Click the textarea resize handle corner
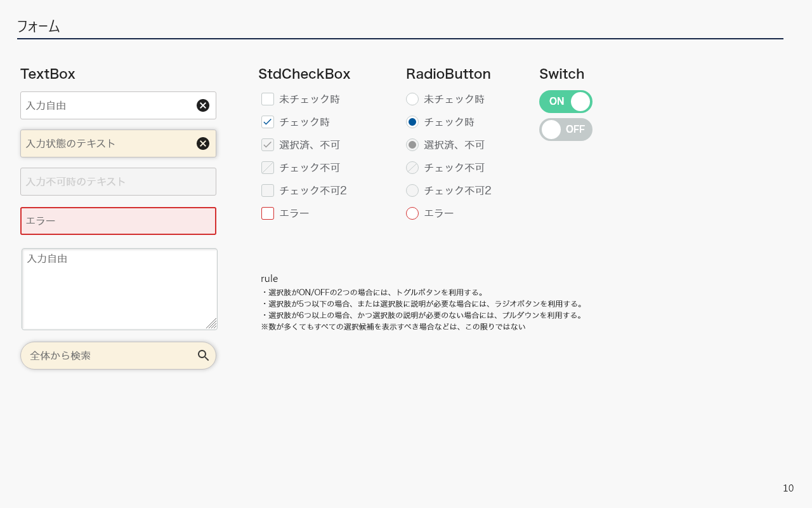Viewport: 812px width, 508px height. coord(212,324)
